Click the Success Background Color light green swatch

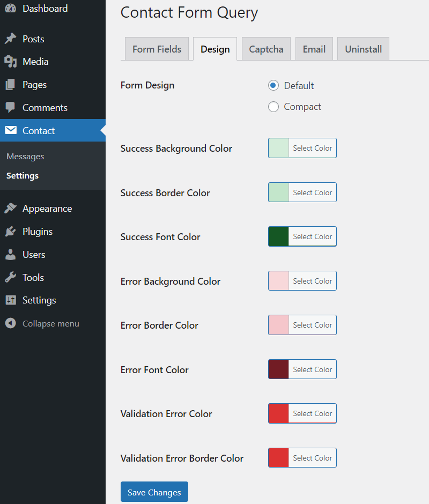click(x=279, y=148)
